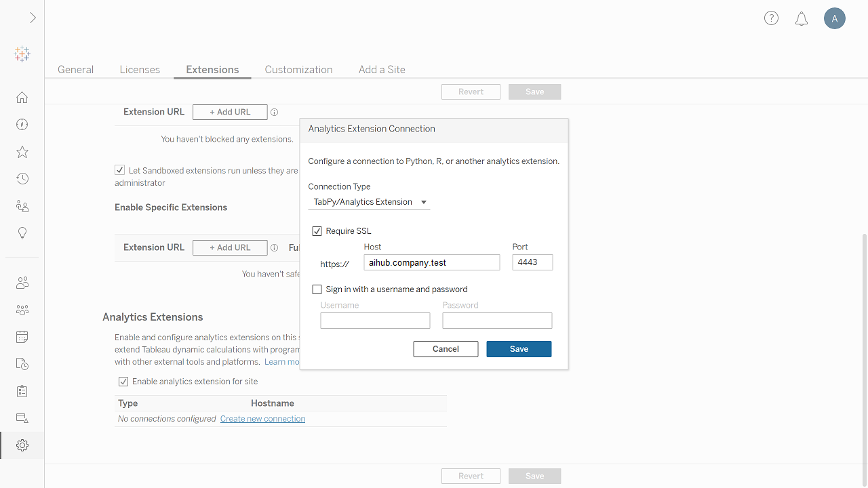The height and width of the screenshot is (488, 868).
Task: Click the Host input field
Action: 431,262
